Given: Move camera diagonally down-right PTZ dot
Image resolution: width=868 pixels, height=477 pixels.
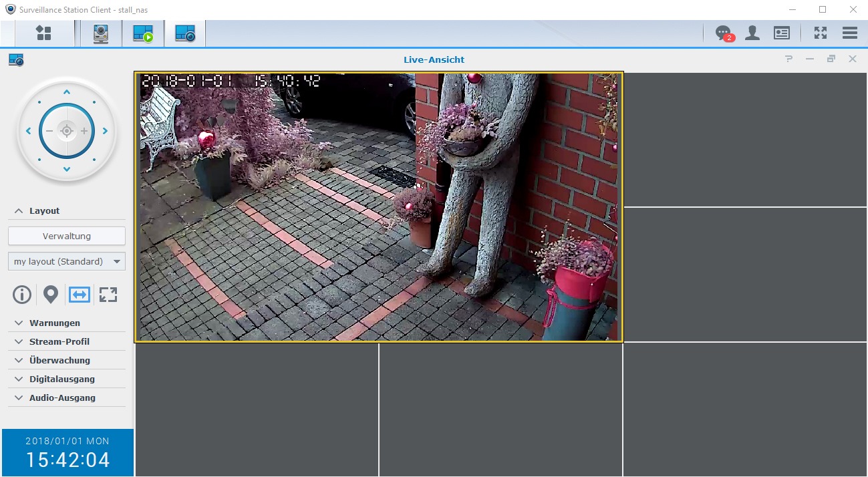Looking at the screenshot, I should click(x=94, y=159).
